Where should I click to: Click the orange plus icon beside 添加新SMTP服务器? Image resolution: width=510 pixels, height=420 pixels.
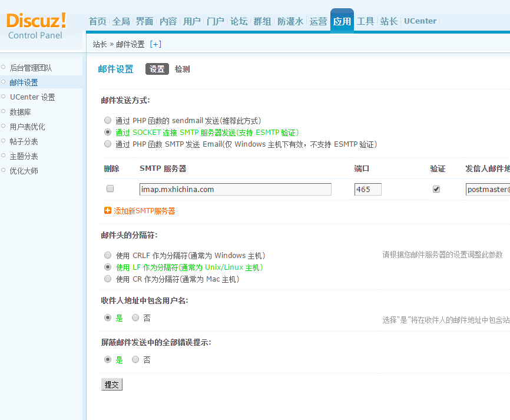point(107,209)
